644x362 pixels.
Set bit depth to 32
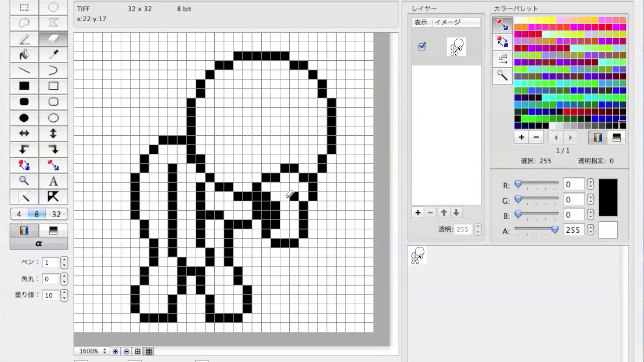click(x=56, y=214)
